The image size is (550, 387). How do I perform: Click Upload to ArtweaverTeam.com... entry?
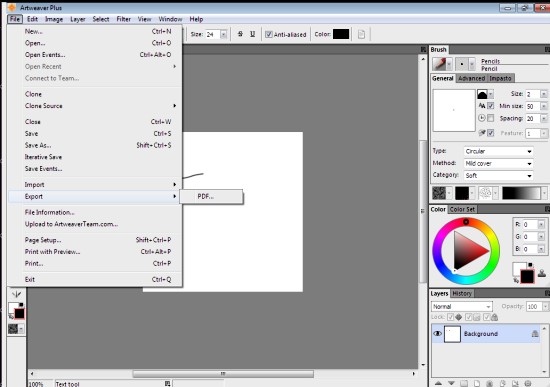click(x=95, y=224)
